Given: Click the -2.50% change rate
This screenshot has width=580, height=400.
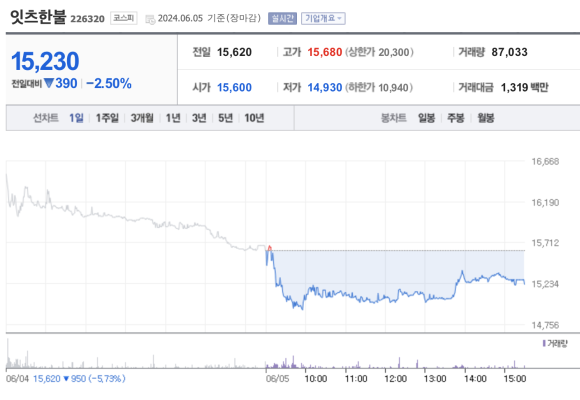Looking at the screenshot, I should pyautogui.click(x=109, y=84).
